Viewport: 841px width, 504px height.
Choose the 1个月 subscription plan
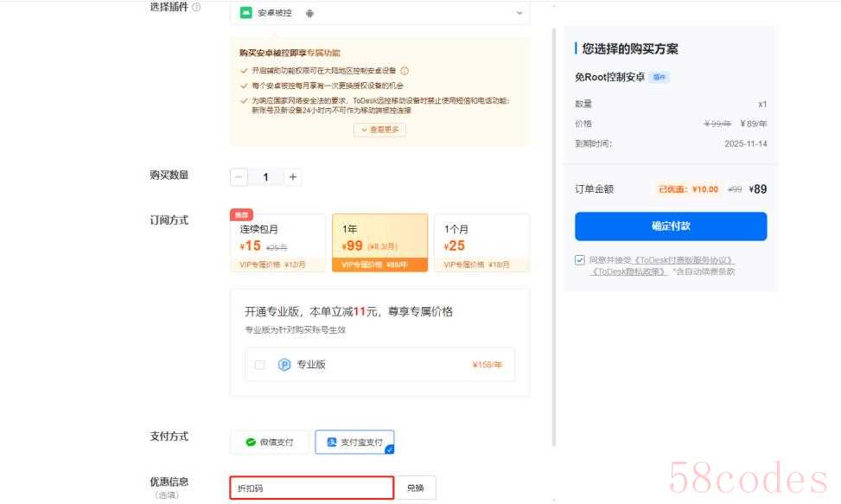coord(481,242)
